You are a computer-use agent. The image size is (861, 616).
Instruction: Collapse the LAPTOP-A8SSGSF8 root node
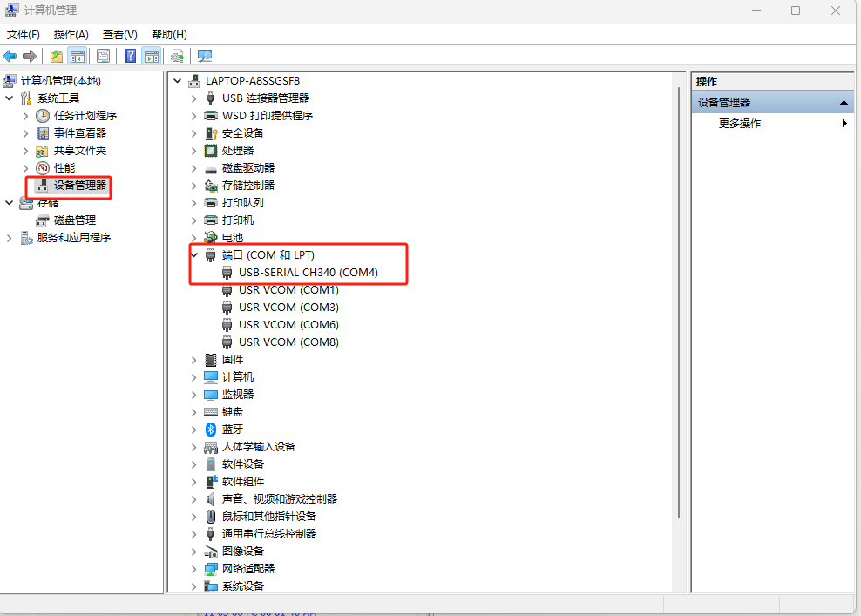(178, 81)
